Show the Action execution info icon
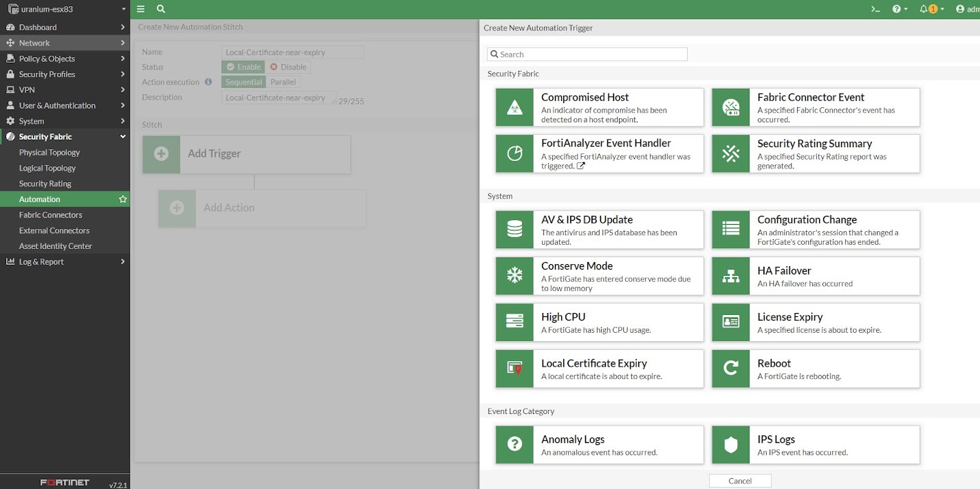 coord(208,82)
